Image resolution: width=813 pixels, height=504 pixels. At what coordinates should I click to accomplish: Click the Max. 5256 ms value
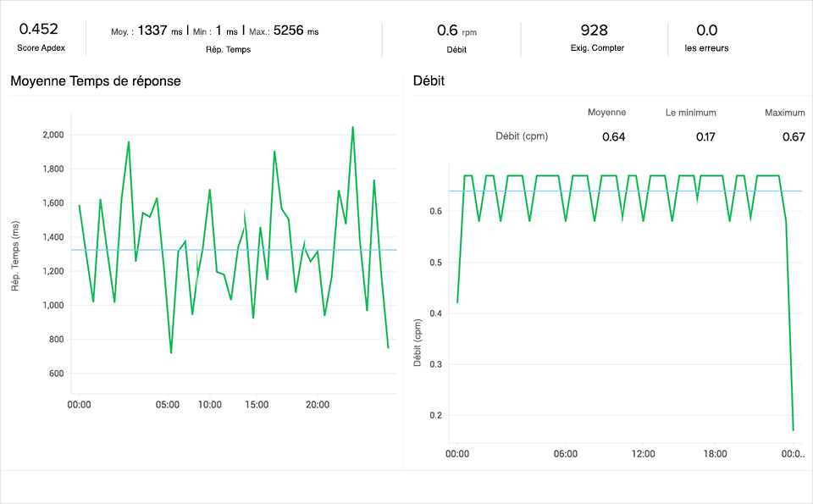pyautogui.click(x=296, y=31)
